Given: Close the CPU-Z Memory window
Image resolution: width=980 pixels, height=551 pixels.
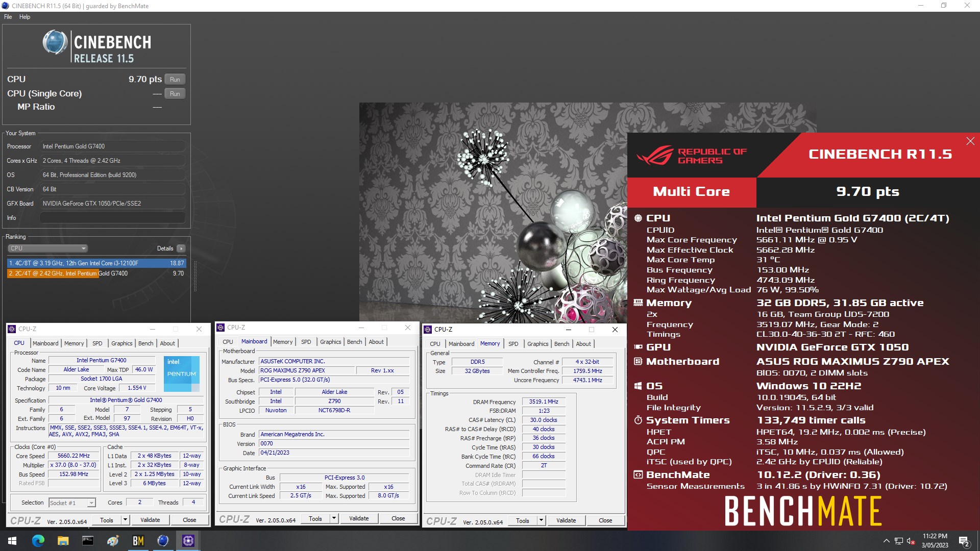Looking at the screenshot, I should point(615,330).
